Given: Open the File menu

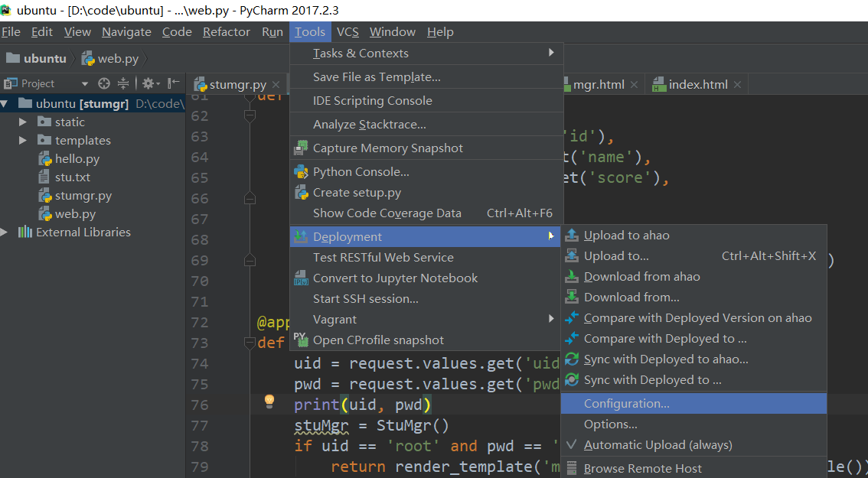Looking at the screenshot, I should tap(11, 32).
